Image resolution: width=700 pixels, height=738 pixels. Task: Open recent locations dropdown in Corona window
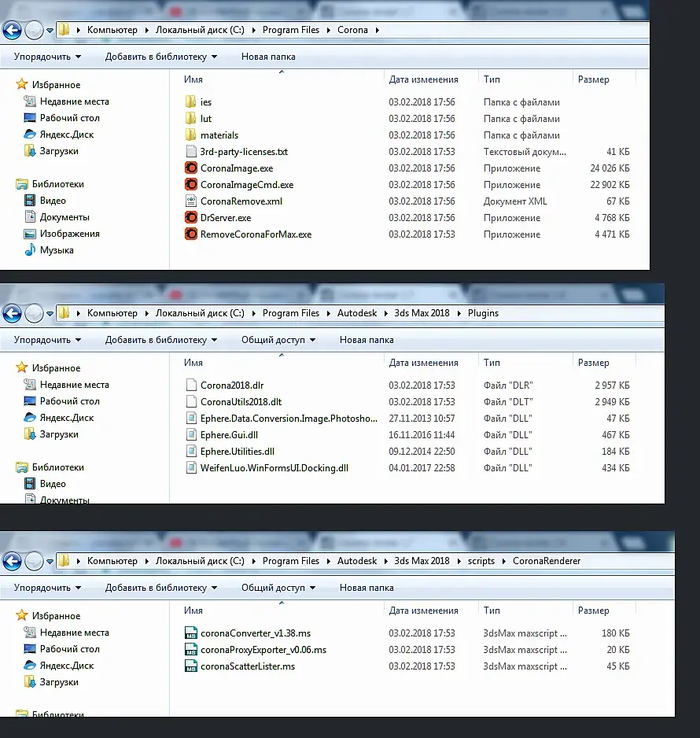(x=50, y=31)
